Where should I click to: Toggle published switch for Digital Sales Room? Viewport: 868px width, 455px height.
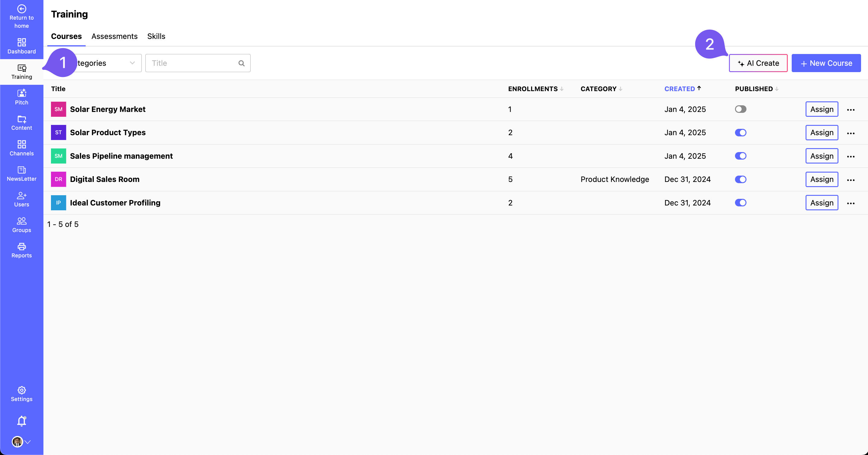(740, 179)
